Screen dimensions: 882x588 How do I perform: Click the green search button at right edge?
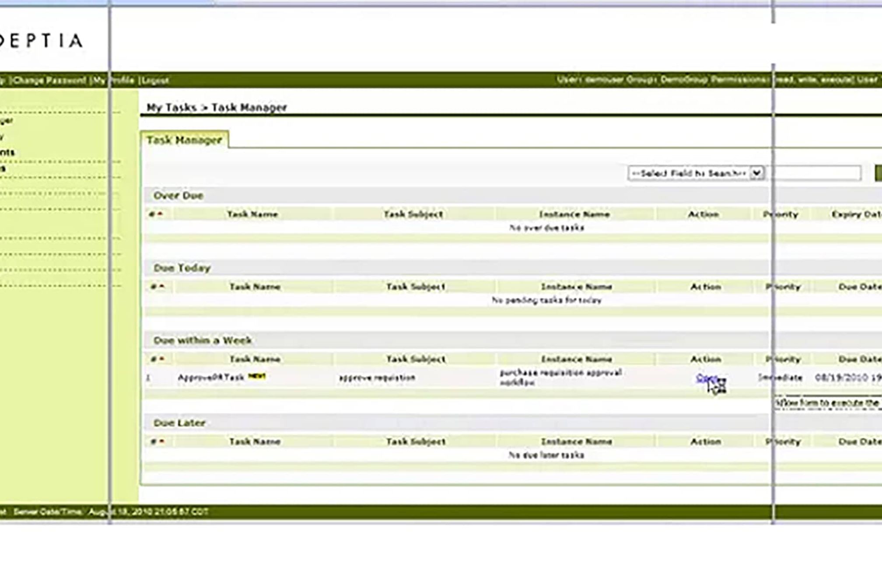[878, 173]
